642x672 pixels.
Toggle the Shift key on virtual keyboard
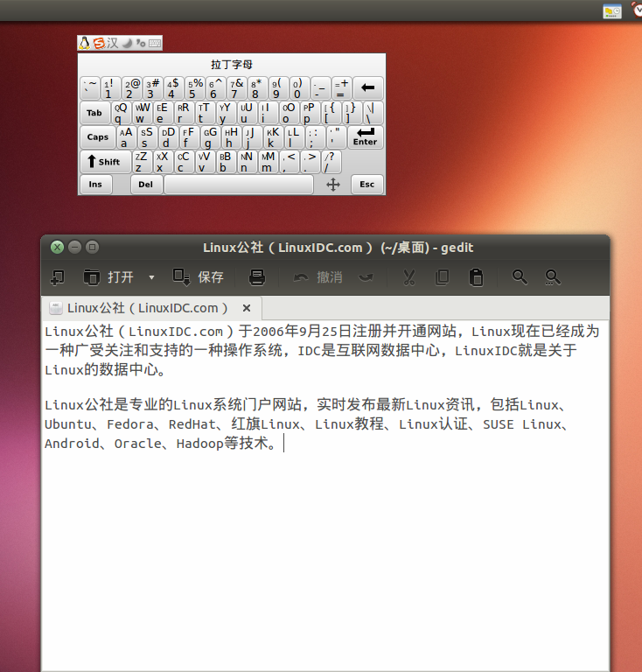105,162
